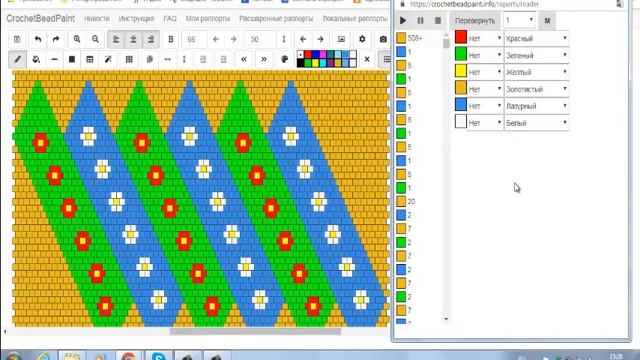
Task: Click the camera snapshot icon
Action: coord(383,39)
